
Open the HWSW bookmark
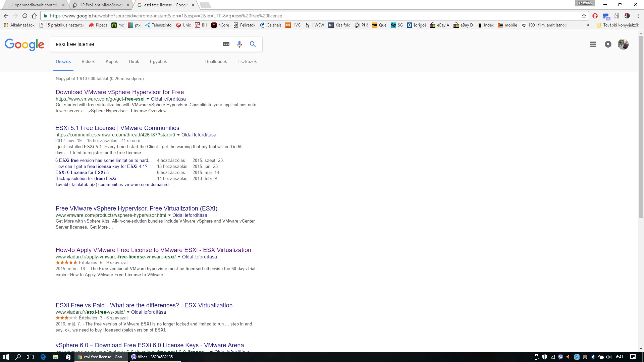pos(315,25)
